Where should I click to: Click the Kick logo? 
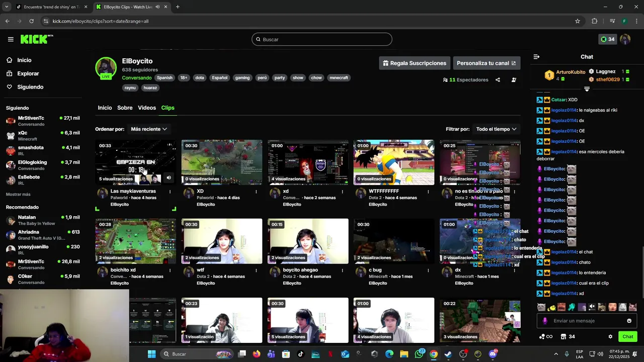point(37,39)
